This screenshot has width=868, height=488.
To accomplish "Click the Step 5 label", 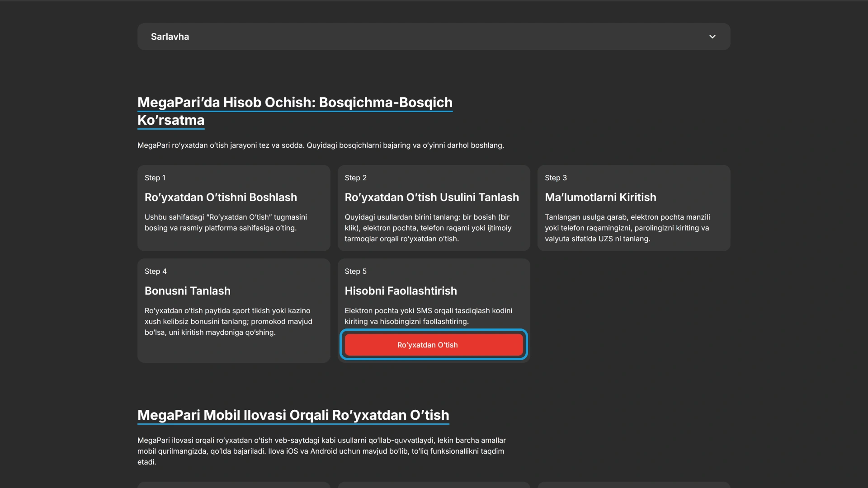I will pyautogui.click(x=355, y=272).
